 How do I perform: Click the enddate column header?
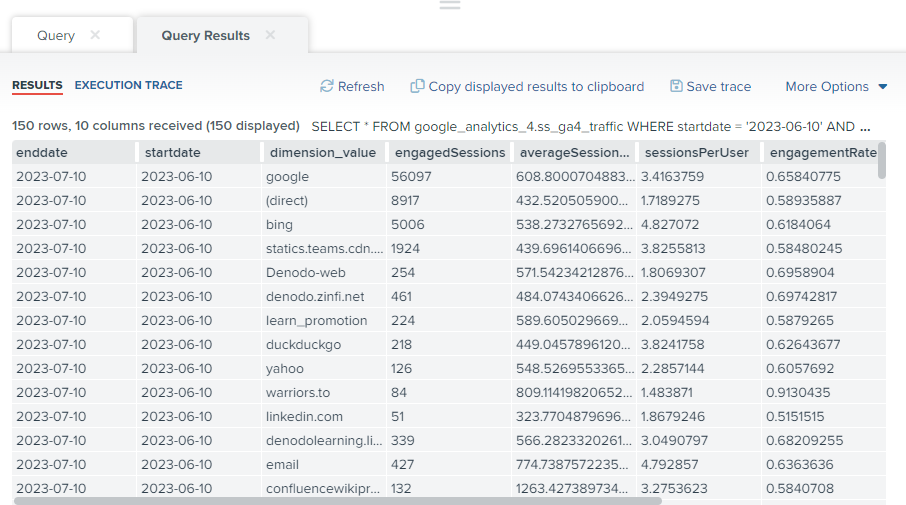tap(75, 153)
